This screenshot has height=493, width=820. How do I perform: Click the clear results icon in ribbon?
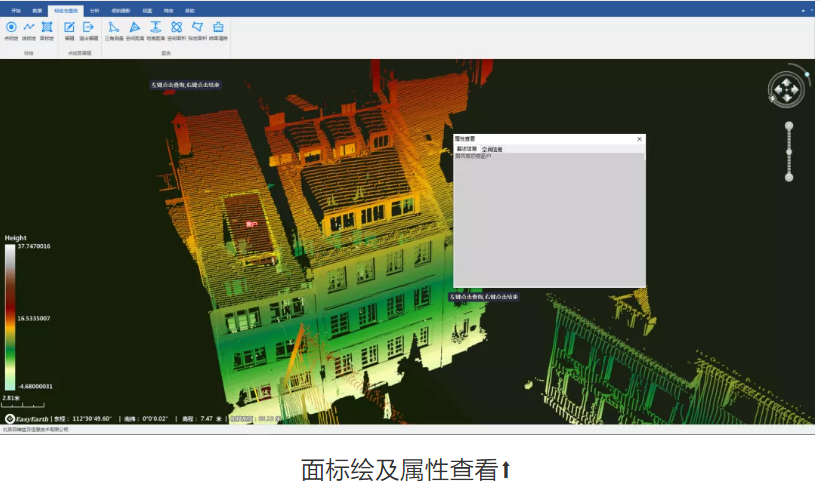(x=218, y=28)
